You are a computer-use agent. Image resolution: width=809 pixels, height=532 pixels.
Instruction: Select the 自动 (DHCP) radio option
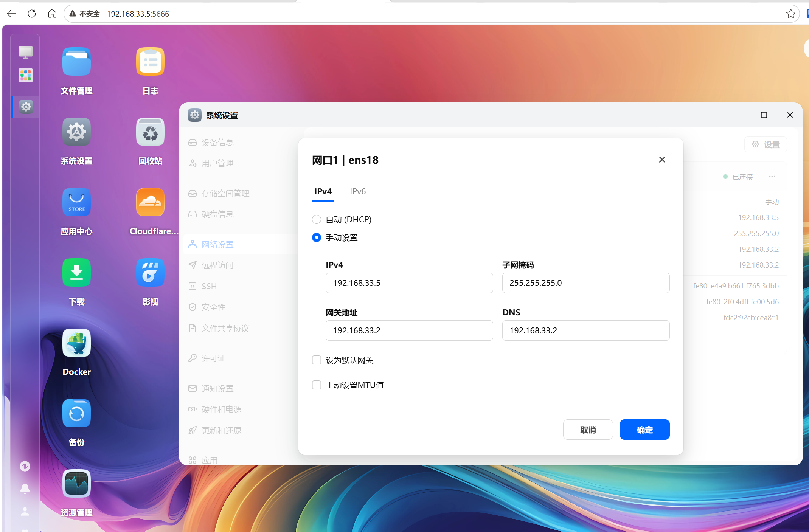[317, 219]
